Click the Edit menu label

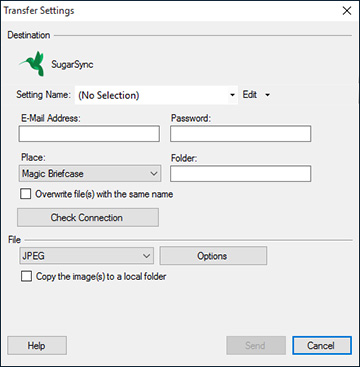pyautogui.click(x=250, y=95)
